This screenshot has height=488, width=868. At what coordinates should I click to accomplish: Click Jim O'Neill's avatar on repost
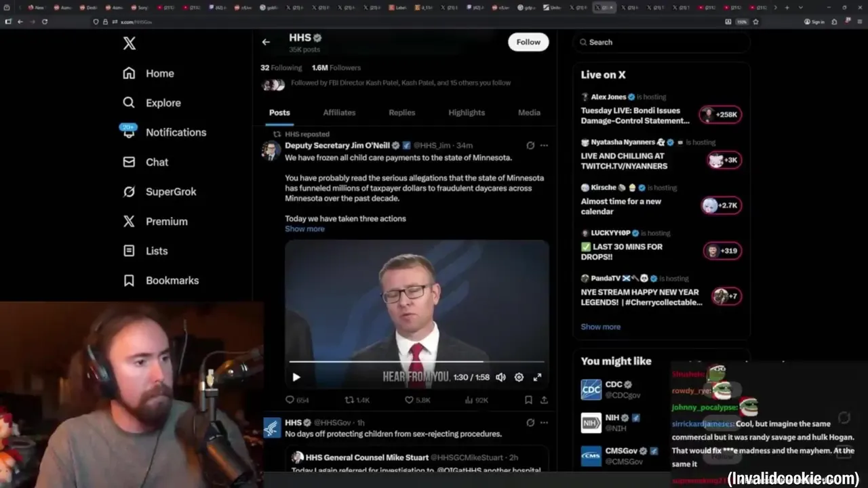[x=271, y=150]
